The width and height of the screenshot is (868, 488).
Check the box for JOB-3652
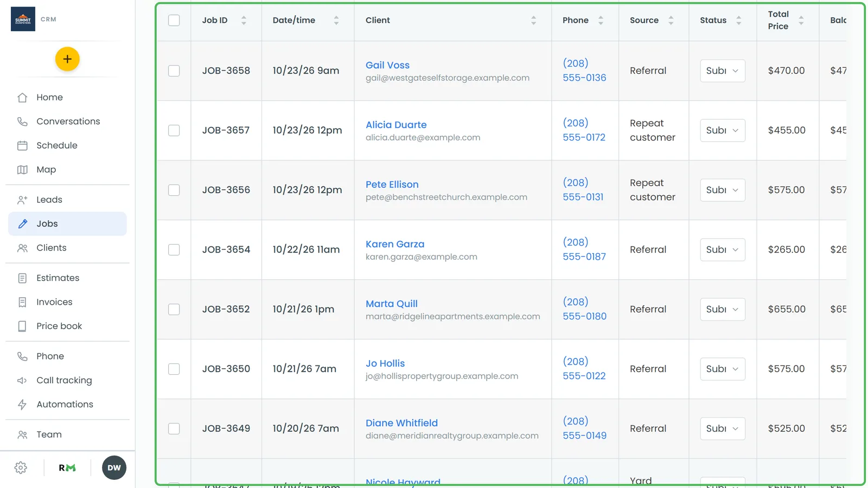tap(174, 310)
